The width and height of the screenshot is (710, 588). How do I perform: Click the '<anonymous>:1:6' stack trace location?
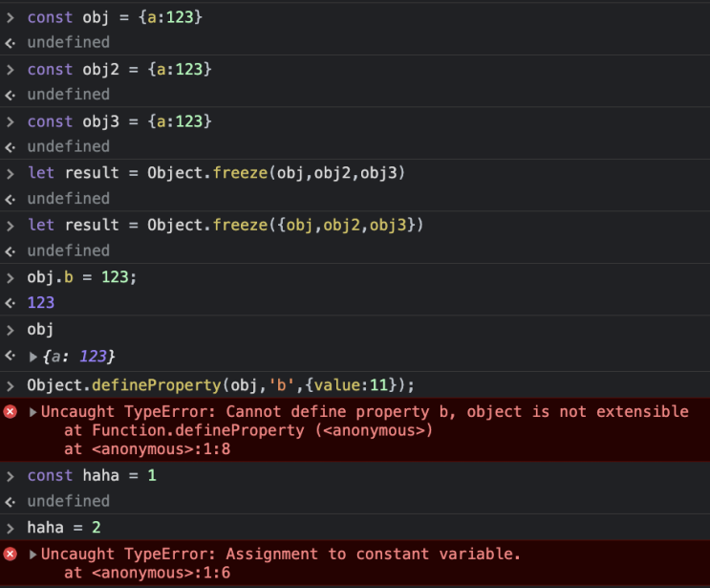[161, 573]
